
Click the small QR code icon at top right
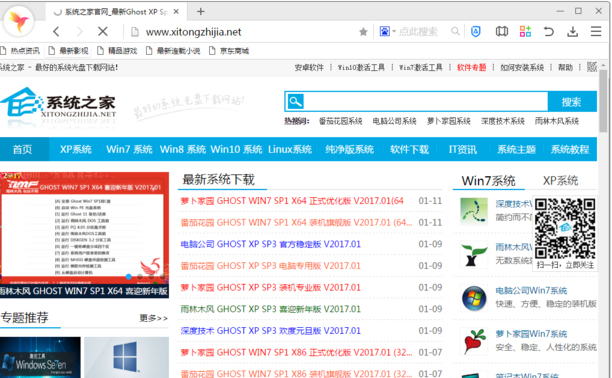click(592, 67)
